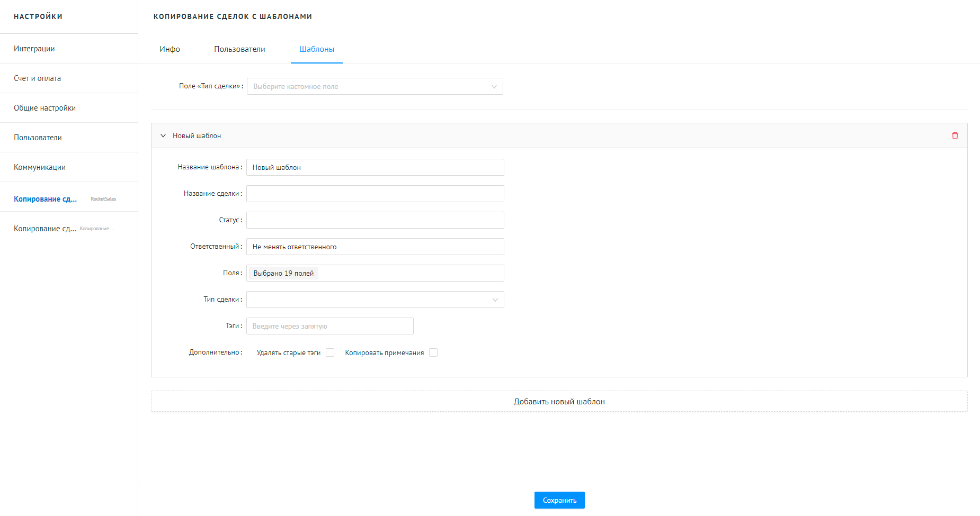The height and width of the screenshot is (516, 980).
Task: Click the Сохранить button
Action: [559, 500]
